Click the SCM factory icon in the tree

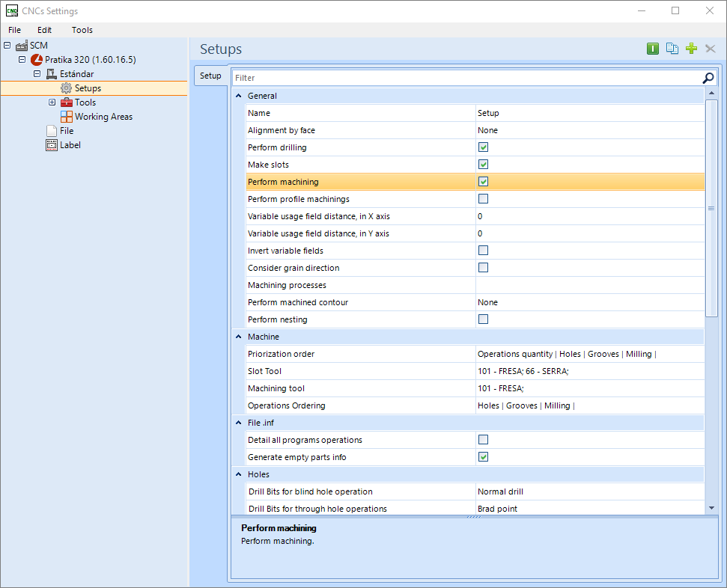coord(22,46)
